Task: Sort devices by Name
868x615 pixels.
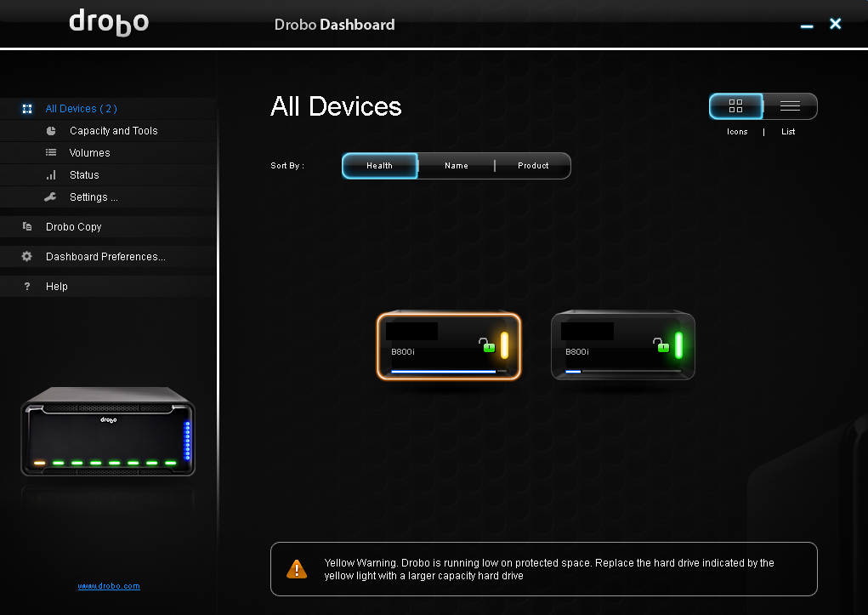Action: tap(457, 166)
